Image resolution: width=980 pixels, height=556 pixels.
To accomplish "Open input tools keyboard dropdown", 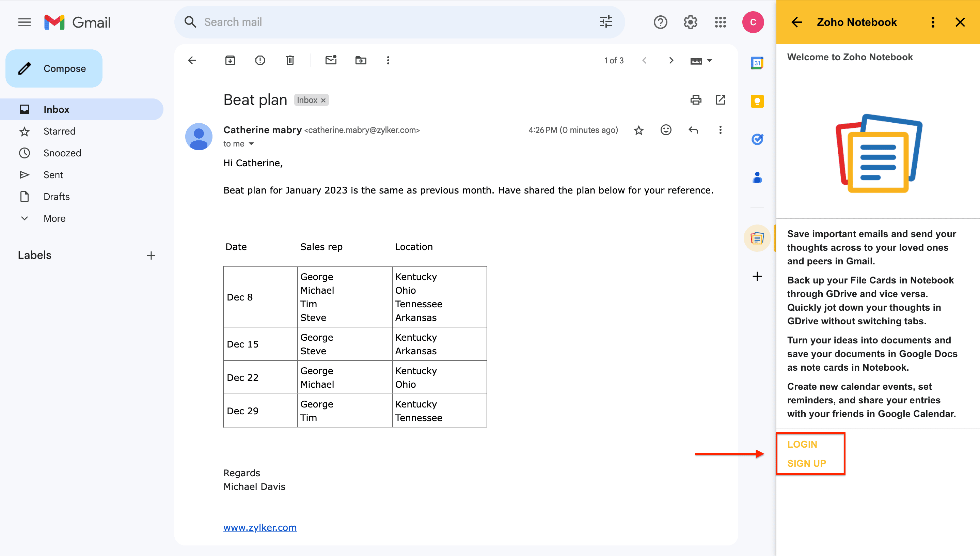I will point(709,60).
